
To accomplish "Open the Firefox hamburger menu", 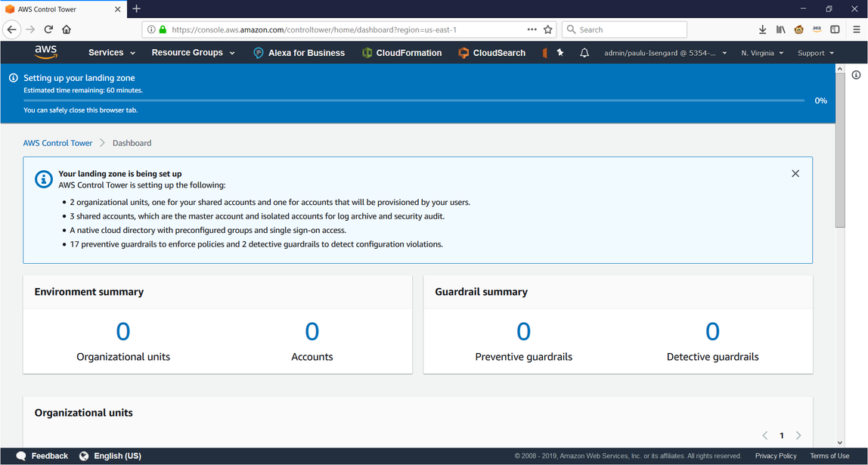I will (x=857, y=29).
